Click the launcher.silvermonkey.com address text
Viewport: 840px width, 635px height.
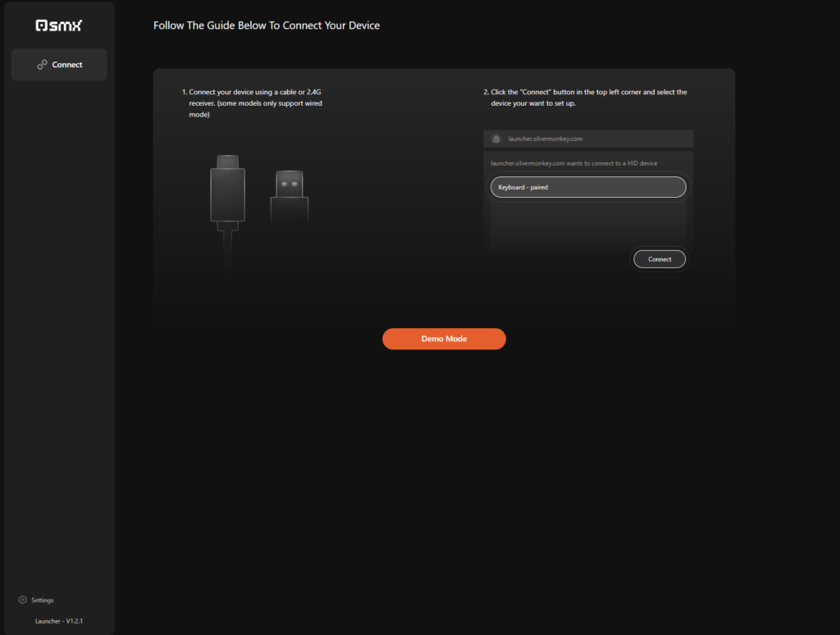tap(545, 139)
